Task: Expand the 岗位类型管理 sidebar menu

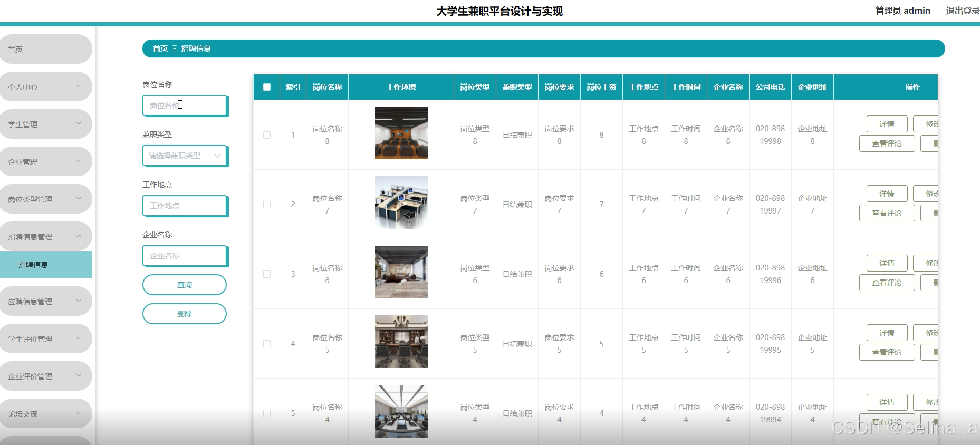Action: [46, 199]
